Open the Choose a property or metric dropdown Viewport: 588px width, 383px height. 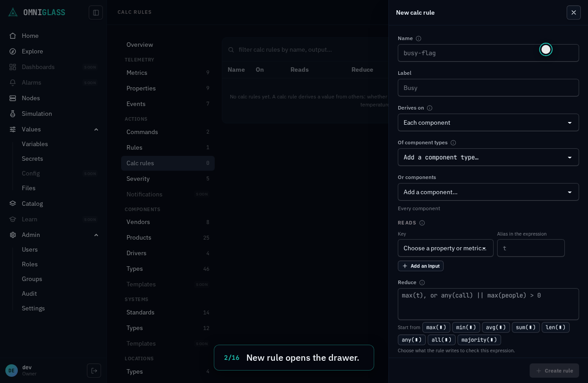click(445, 248)
